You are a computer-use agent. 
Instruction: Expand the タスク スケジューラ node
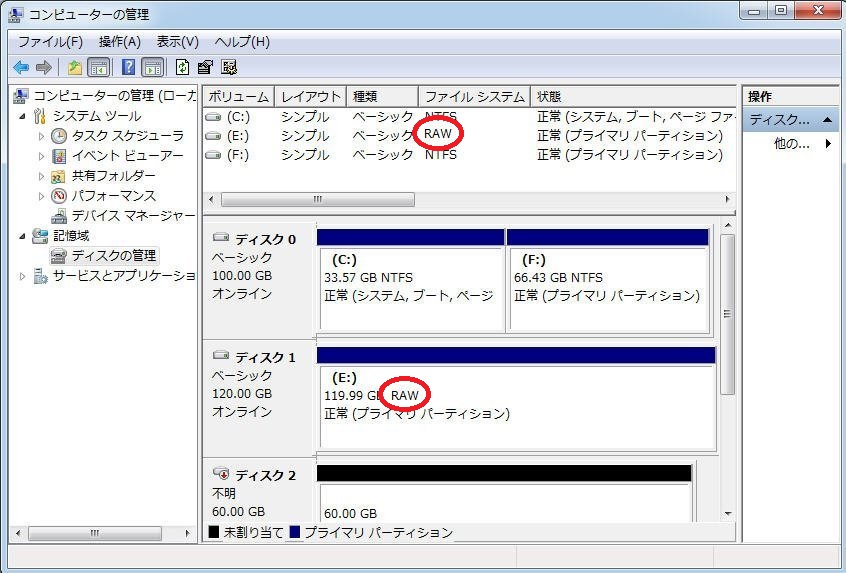coord(41,136)
